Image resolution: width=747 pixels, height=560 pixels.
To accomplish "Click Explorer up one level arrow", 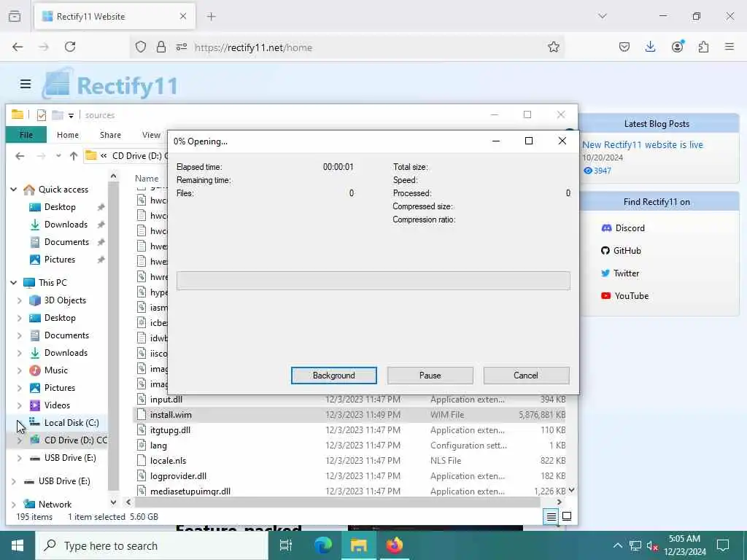I will pos(74,156).
